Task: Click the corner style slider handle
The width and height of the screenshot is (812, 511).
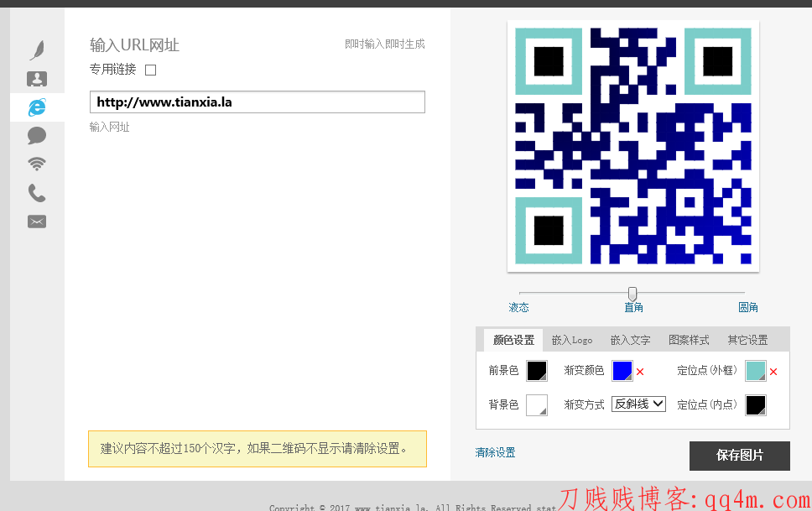Action: [632, 294]
